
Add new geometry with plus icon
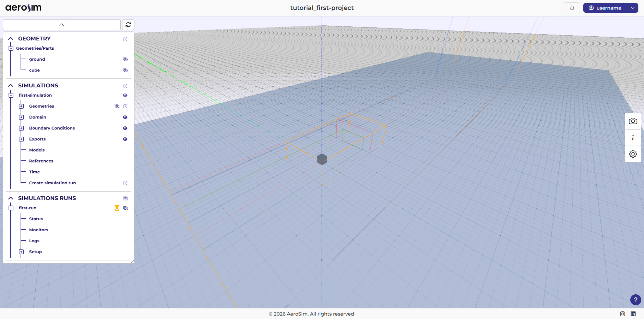tap(125, 39)
